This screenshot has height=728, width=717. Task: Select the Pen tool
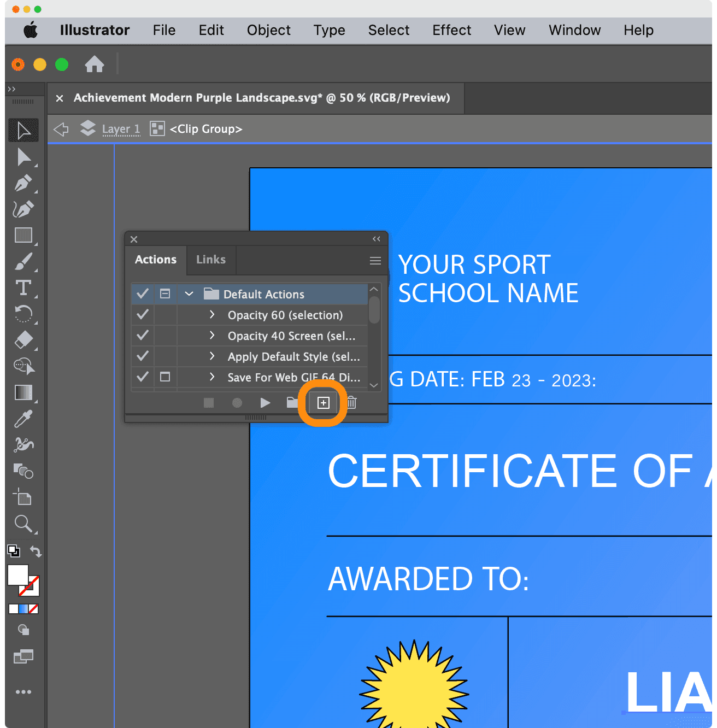point(23,183)
